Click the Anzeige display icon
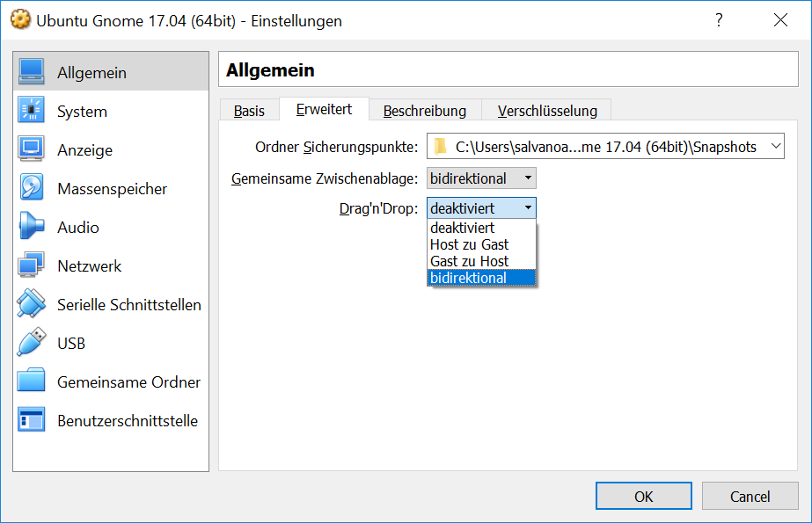The image size is (812, 523). pos(31,149)
